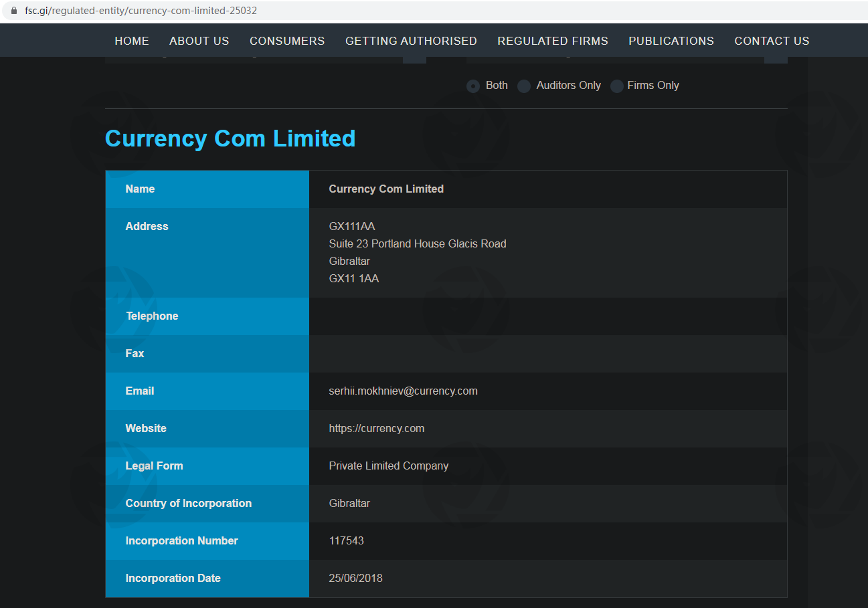Expand the Getting Authorised menu
This screenshot has height=608, width=868.
[411, 41]
